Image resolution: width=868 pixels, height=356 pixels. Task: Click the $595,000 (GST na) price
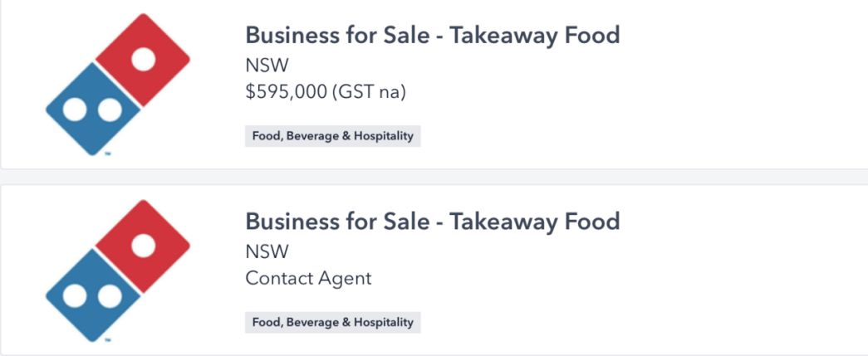point(326,92)
